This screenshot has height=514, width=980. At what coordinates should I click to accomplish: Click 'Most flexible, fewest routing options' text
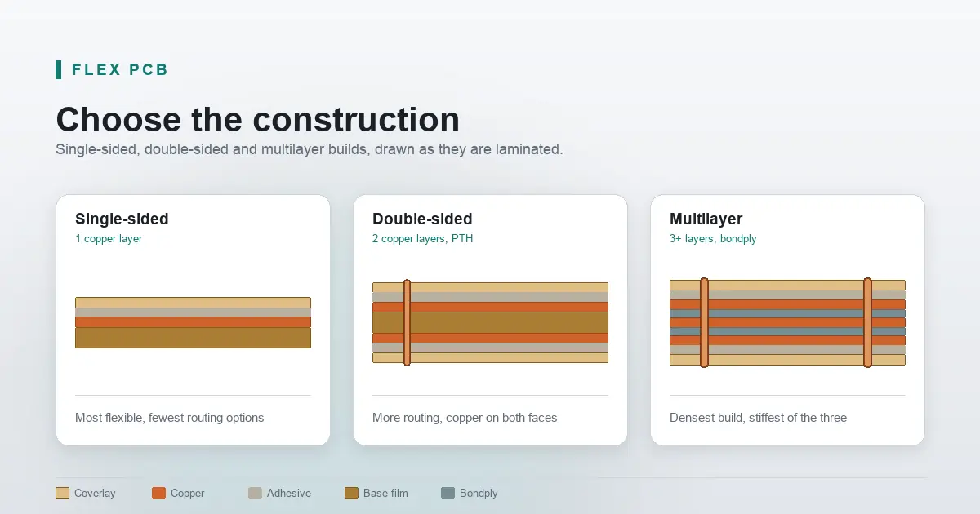click(x=170, y=418)
